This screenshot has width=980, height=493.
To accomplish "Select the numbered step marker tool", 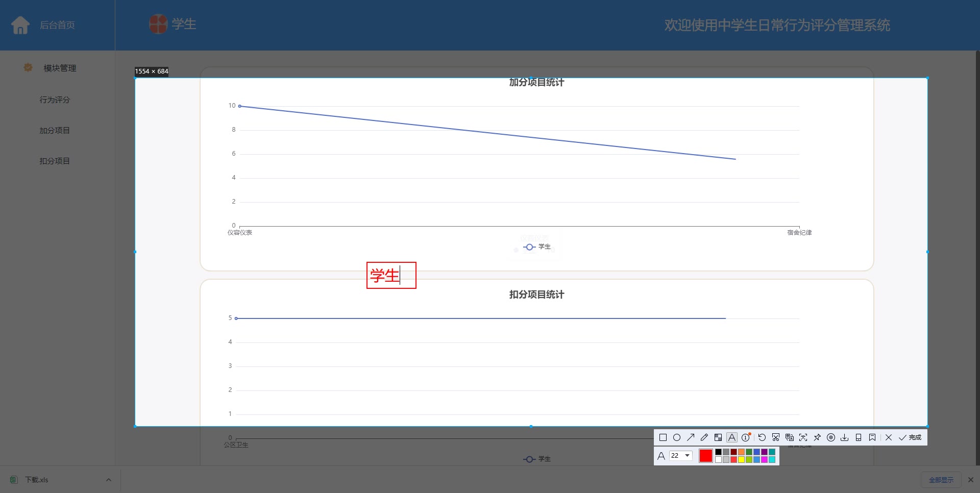I will click(746, 437).
